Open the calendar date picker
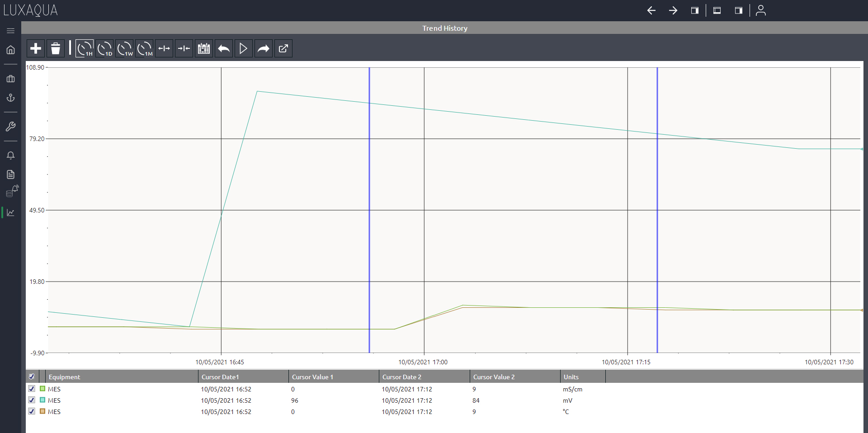The width and height of the screenshot is (868, 433). coord(203,48)
